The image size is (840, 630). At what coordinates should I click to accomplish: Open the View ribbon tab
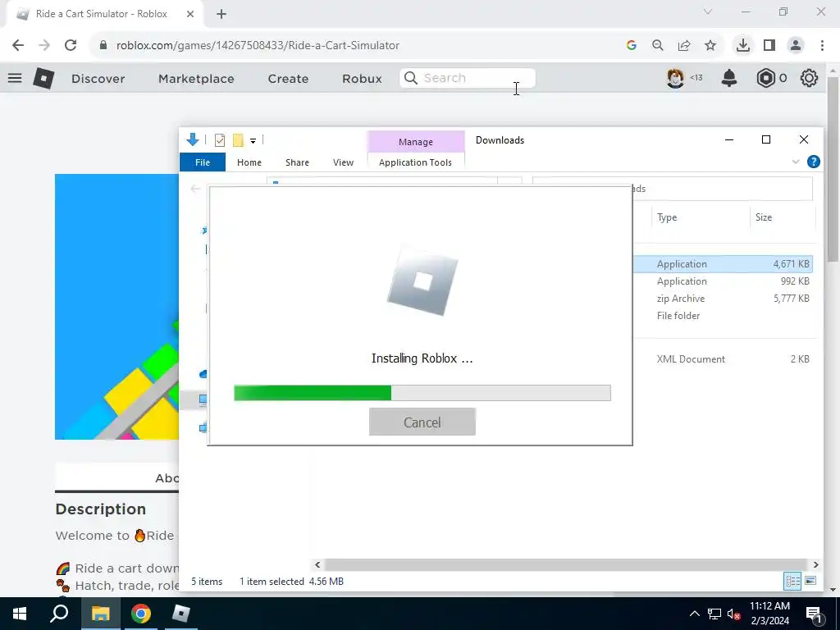point(343,162)
